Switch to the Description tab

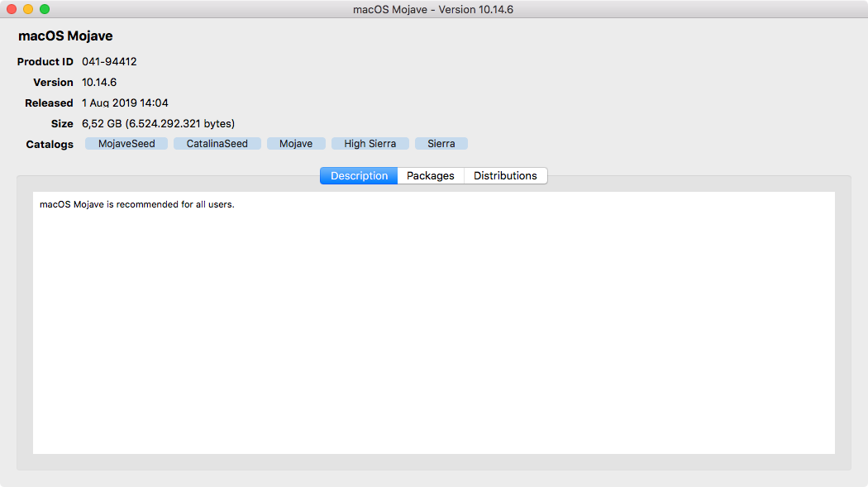click(x=359, y=175)
